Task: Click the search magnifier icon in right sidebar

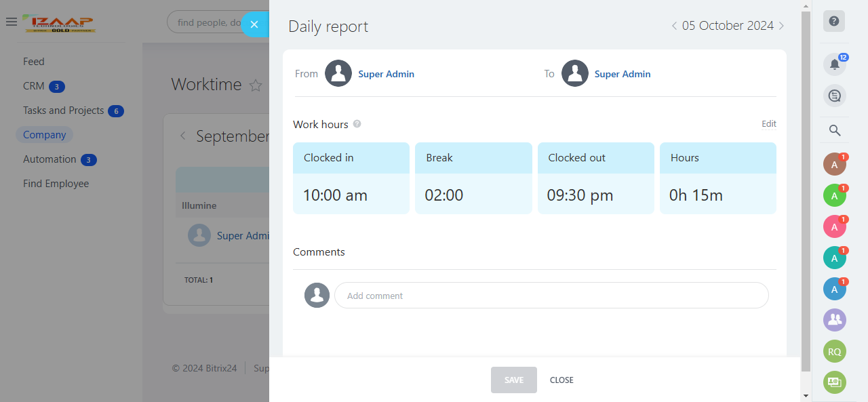Action: (835, 131)
